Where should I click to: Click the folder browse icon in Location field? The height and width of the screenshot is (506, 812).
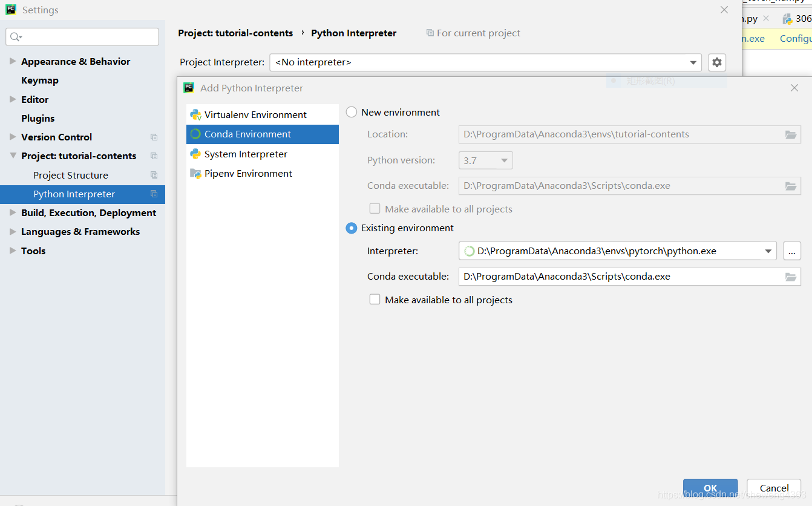tap(791, 134)
